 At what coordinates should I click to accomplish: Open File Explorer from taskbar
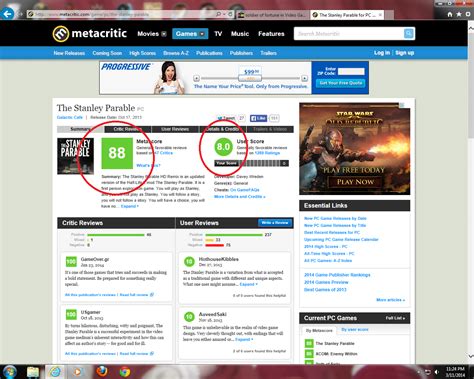tap(33, 372)
